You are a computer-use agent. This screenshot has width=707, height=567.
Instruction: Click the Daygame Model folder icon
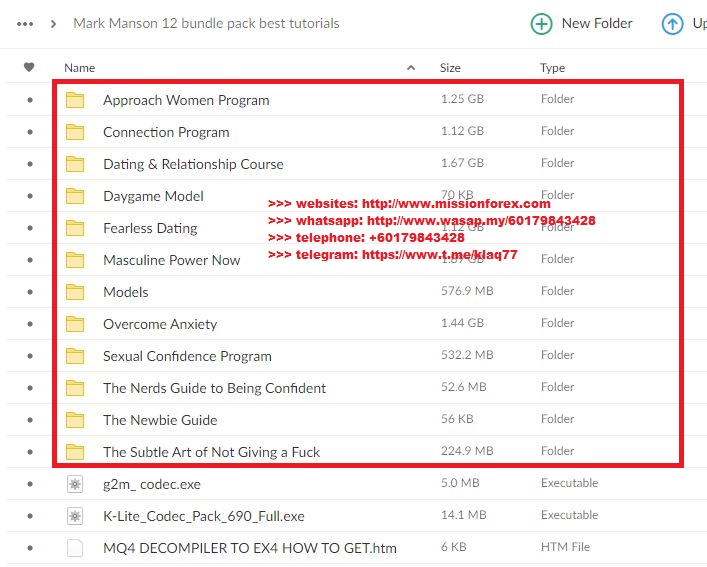[75, 196]
